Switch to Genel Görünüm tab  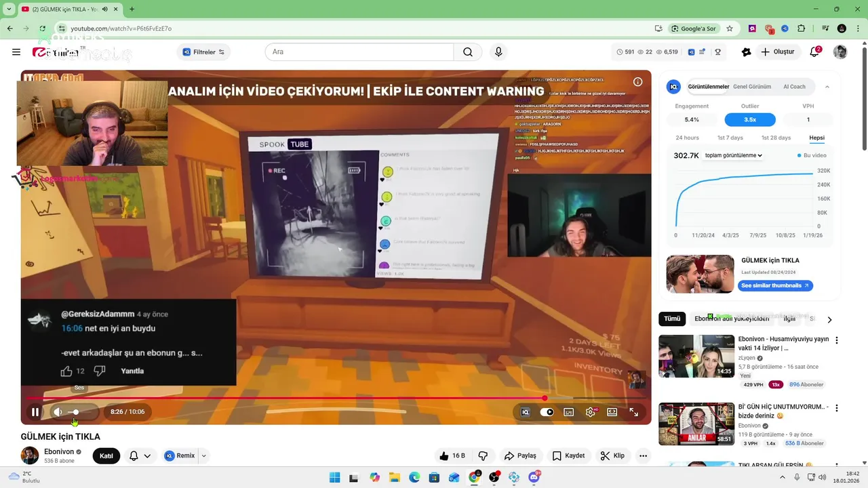(752, 87)
